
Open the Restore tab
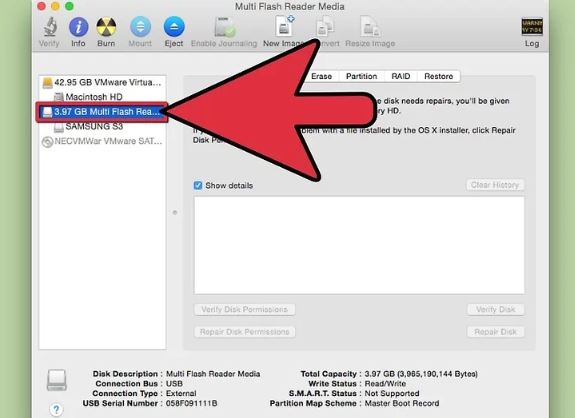439,76
